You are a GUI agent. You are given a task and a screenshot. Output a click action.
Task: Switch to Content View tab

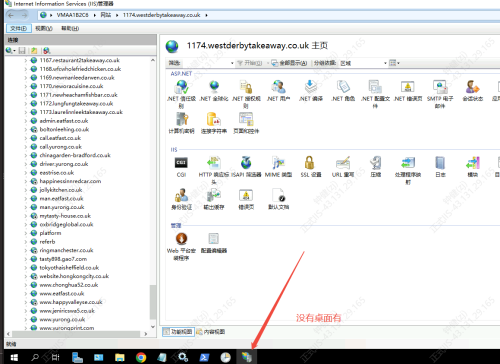point(211,332)
